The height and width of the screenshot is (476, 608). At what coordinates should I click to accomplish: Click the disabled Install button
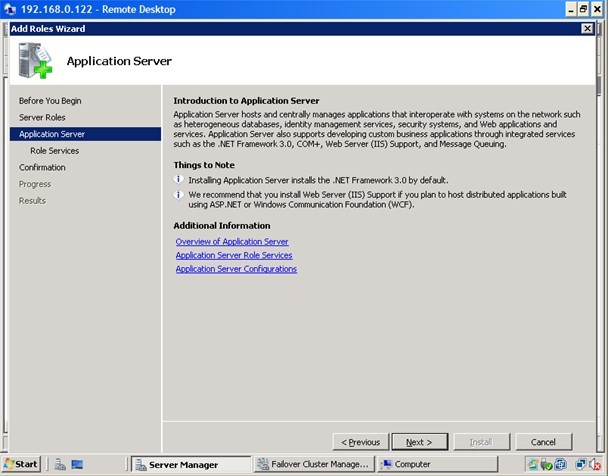tap(482, 442)
